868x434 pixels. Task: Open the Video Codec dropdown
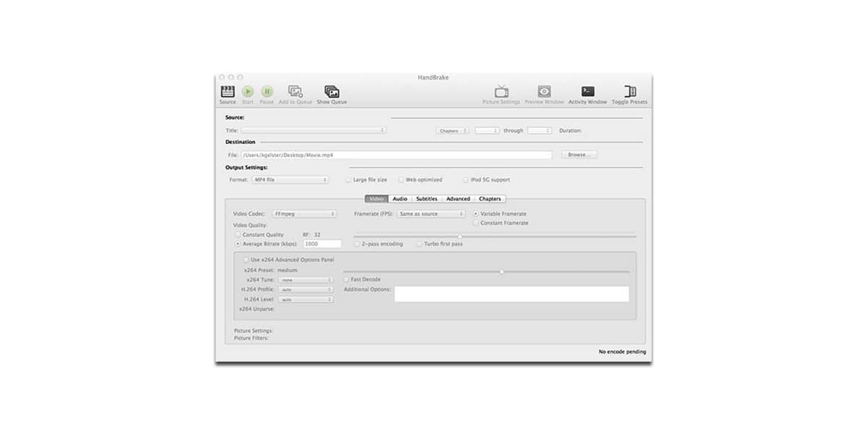(304, 214)
